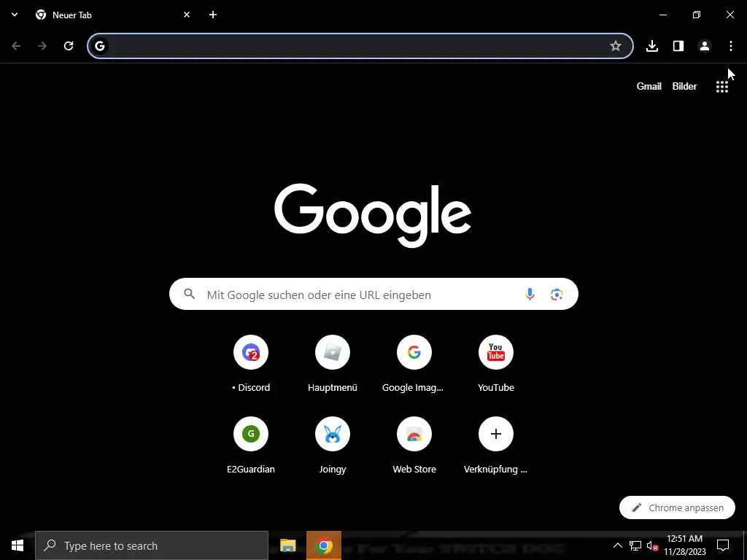Open the downloads icon in toolbar
The height and width of the screenshot is (560, 747).
point(652,46)
